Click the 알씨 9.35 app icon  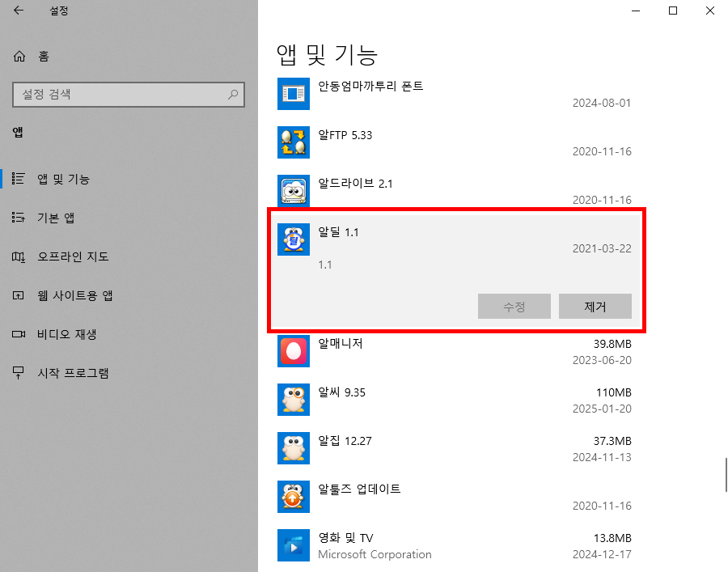[x=294, y=400]
